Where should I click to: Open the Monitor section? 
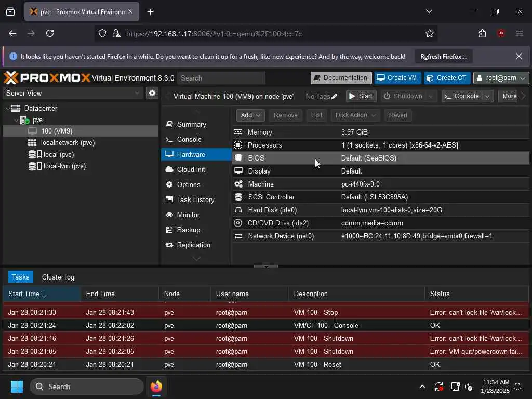(188, 215)
